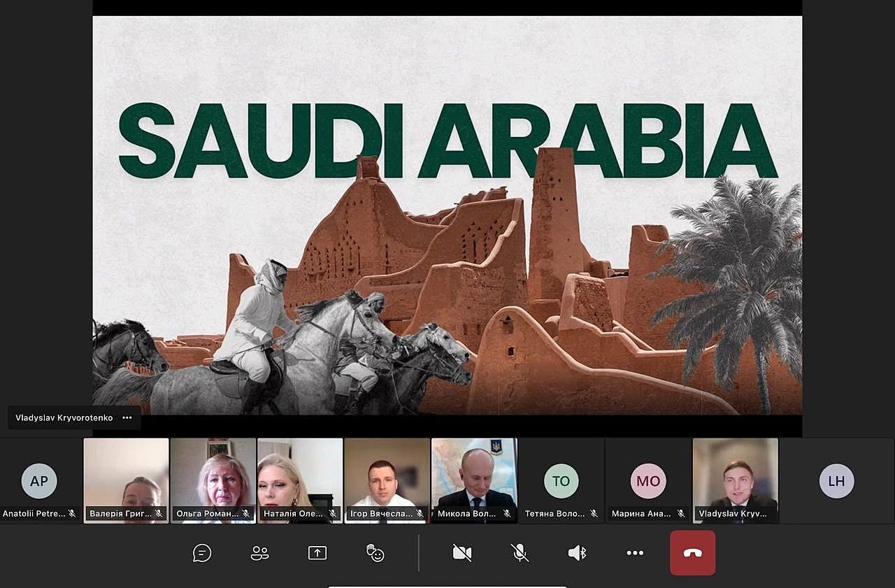Click the share content icon
895x588 pixels.
[x=317, y=553]
